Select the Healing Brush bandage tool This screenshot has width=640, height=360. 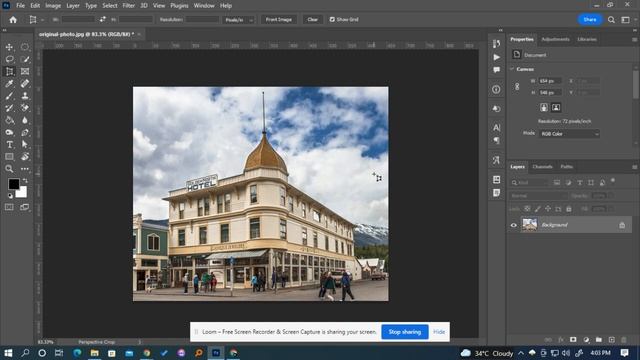click(25, 84)
